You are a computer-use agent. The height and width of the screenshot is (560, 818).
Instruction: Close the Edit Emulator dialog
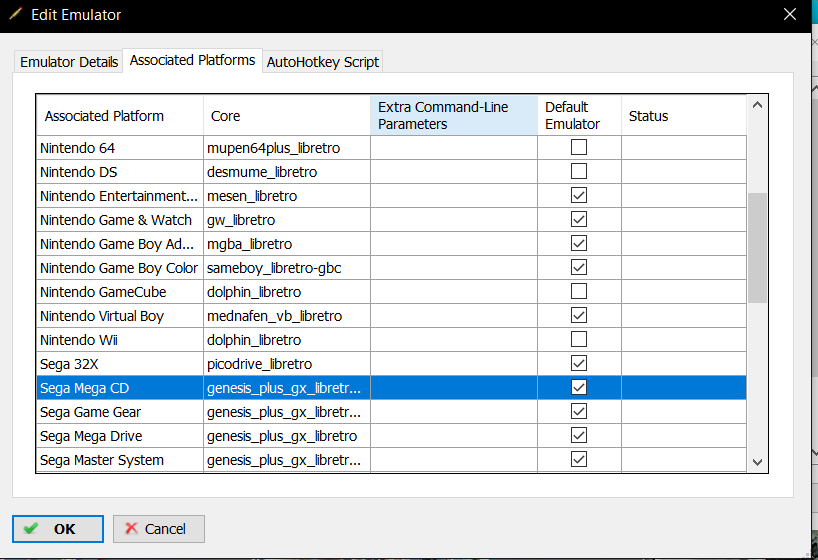790,14
